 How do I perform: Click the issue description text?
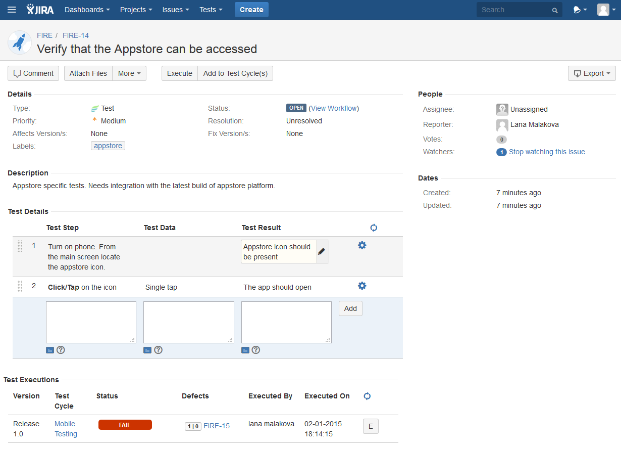click(143, 186)
